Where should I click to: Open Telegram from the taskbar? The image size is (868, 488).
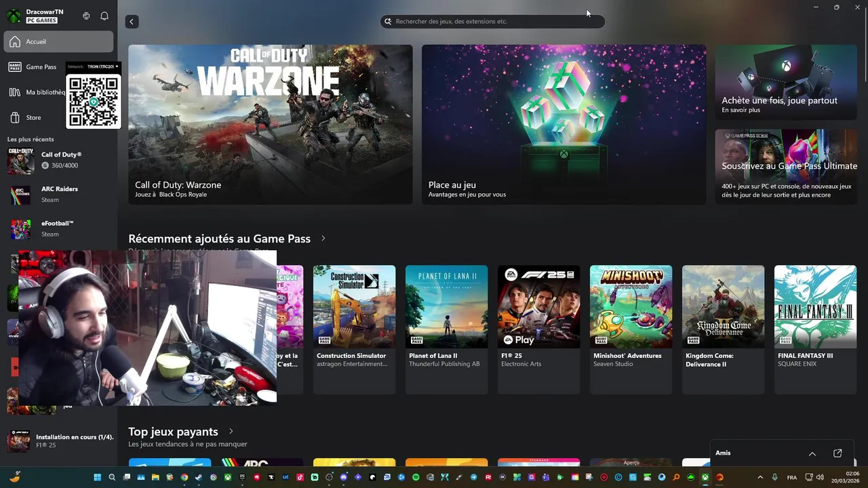tap(473, 477)
